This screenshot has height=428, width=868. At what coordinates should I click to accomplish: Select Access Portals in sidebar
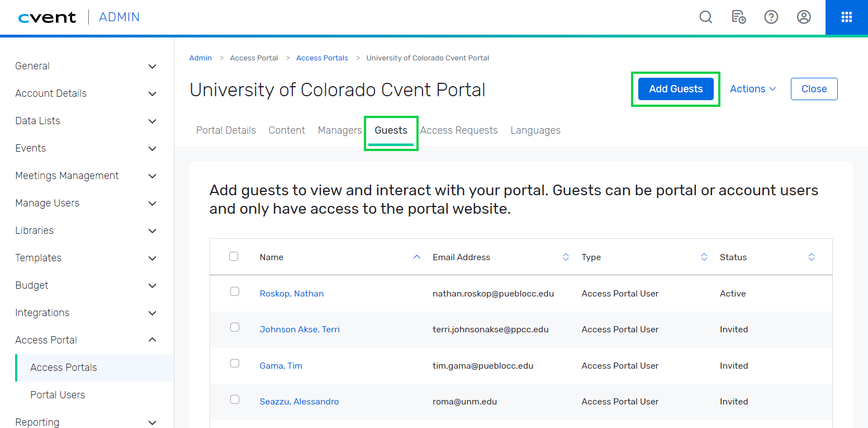94,368
